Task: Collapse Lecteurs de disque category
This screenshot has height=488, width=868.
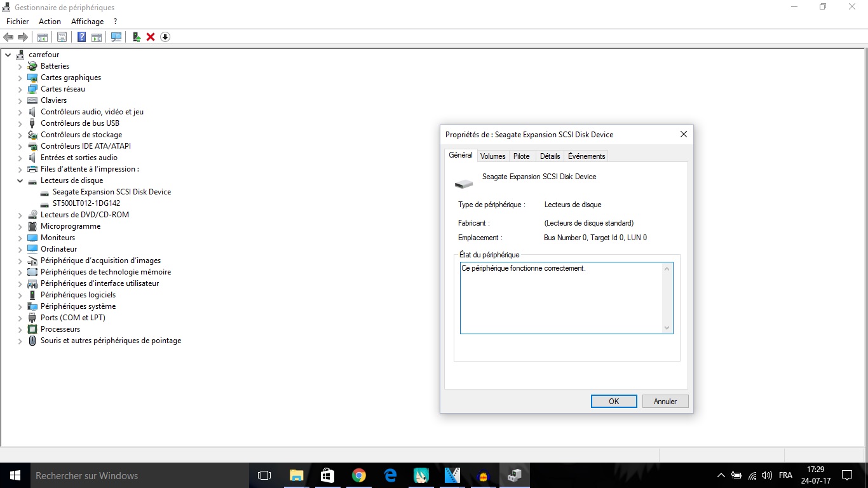Action: pos(20,180)
